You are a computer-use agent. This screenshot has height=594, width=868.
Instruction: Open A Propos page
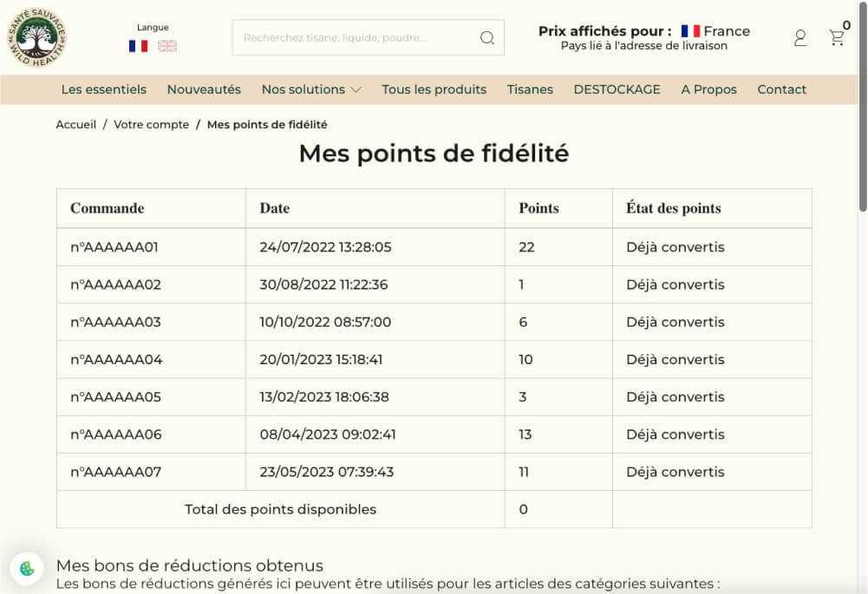tap(708, 89)
